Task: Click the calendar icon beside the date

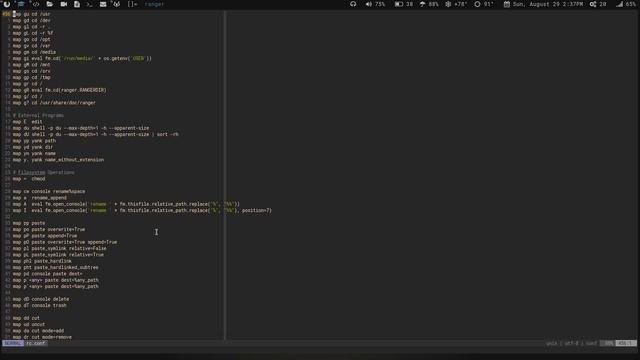Action: click(507, 4)
